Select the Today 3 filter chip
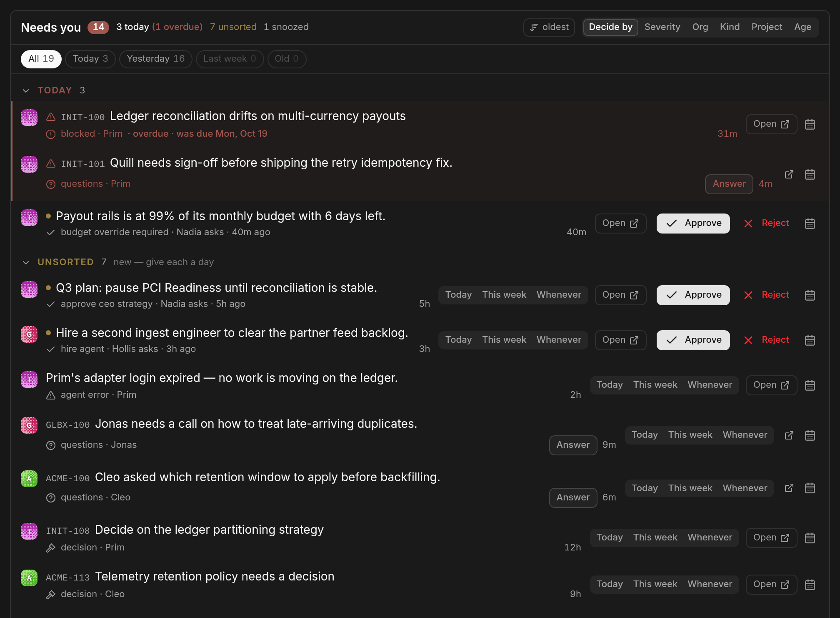Image resolution: width=840 pixels, height=618 pixels. [x=90, y=59]
